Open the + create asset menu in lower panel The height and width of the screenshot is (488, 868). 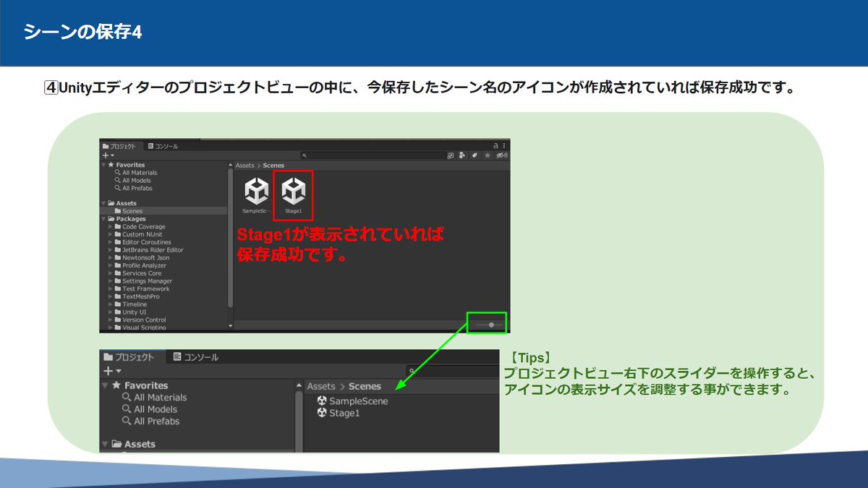point(112,371)
